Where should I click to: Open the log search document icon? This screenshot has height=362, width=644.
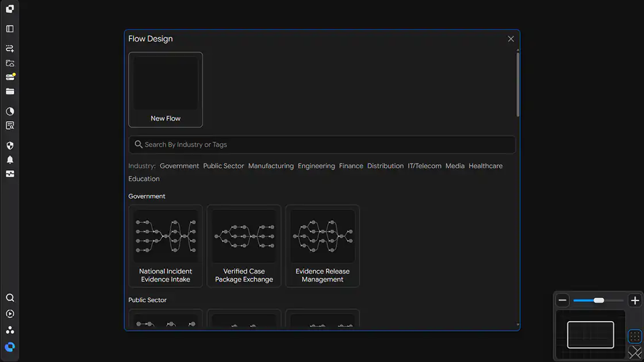click(10, 126)
